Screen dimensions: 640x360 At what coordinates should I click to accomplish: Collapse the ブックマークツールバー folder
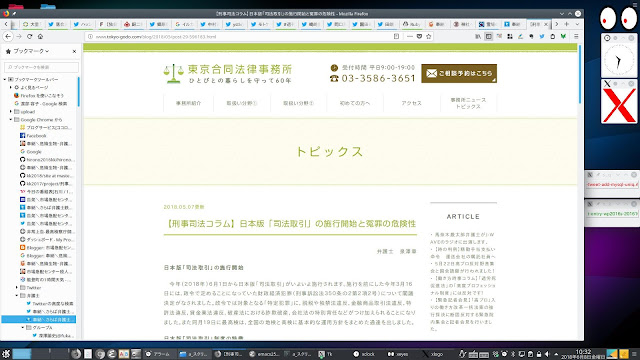coord(5,79)
